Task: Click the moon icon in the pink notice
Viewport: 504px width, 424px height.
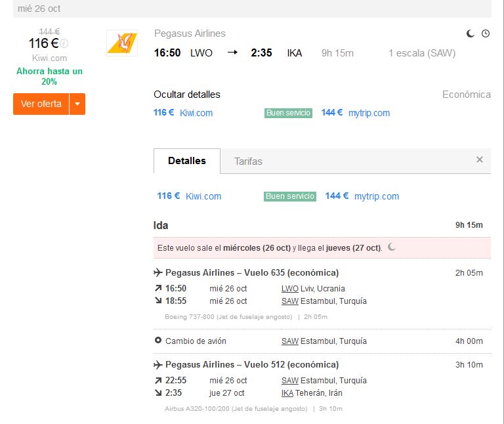Action: pyautogui.click(x=392, y=247)
